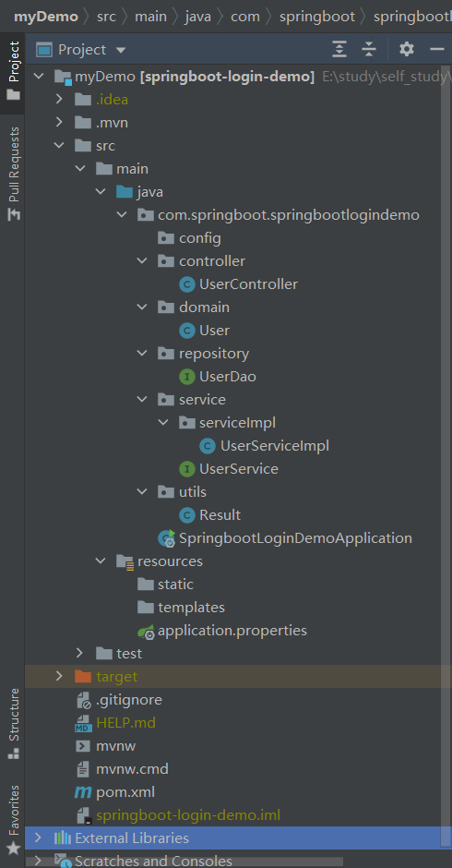This screenshot has height=868, width=452.
Task: Select the UserDao interface icon
Action: (187, 377)
